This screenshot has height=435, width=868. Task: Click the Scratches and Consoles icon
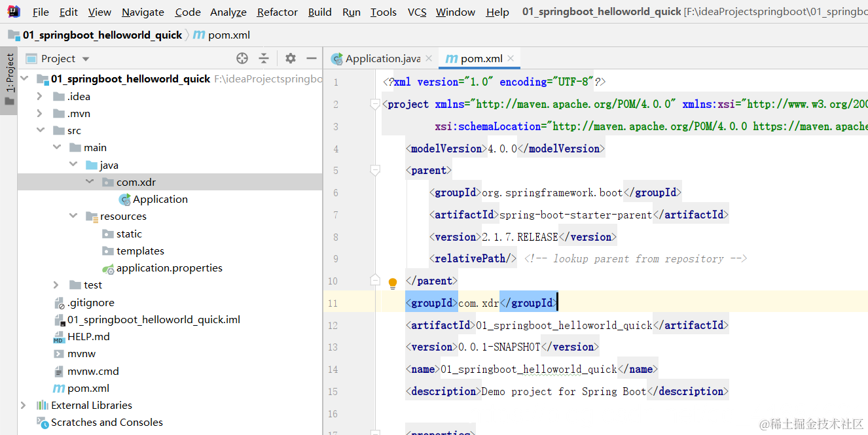(x=43, y=423)
